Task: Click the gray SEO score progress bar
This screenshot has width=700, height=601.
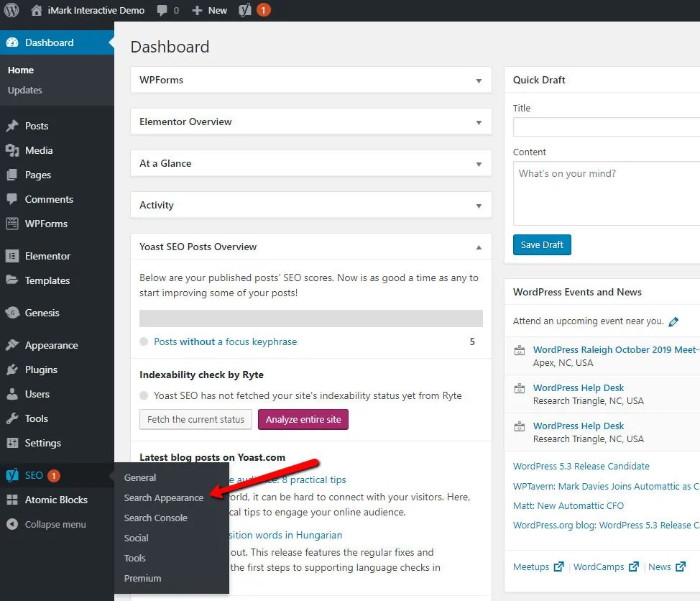Action: pos(310,318)
